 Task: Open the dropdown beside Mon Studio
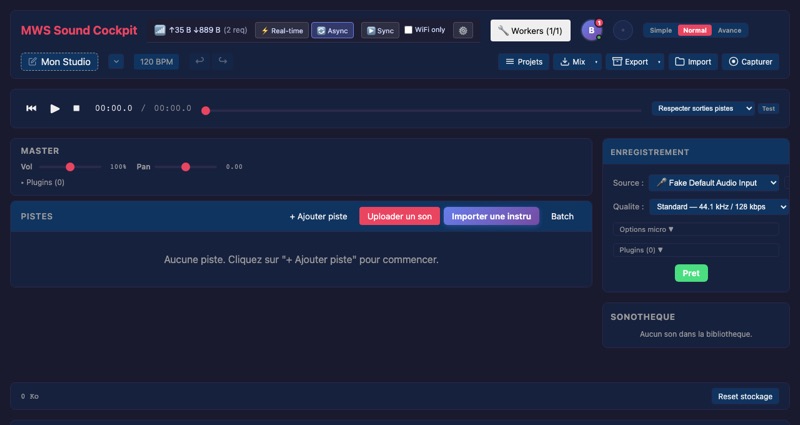pyautogui.click(x=116, y=62)
